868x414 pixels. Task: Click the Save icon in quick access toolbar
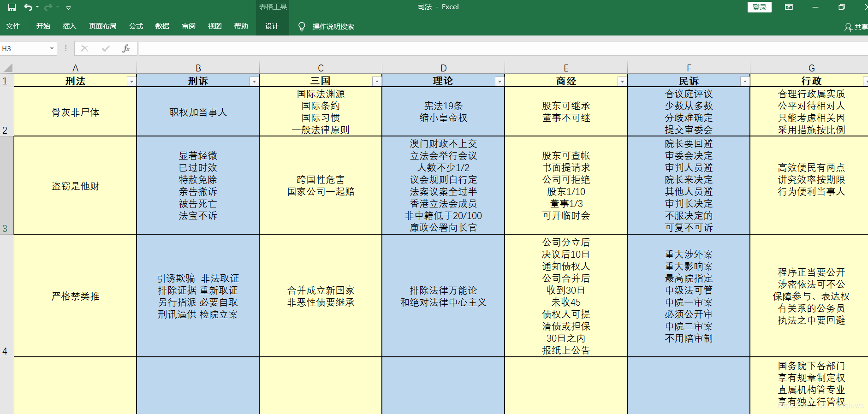tap(12, 7)
